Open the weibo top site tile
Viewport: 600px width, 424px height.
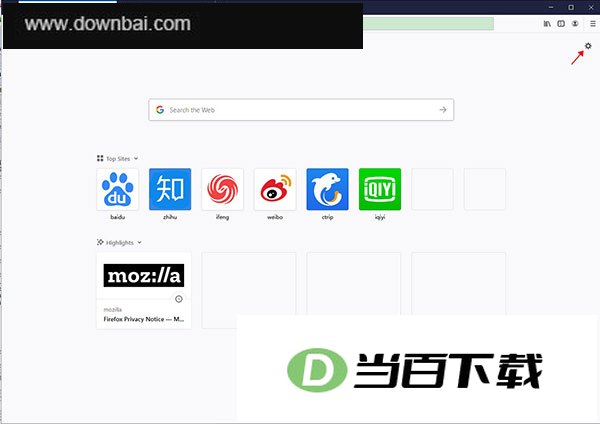tap(275, 189)
